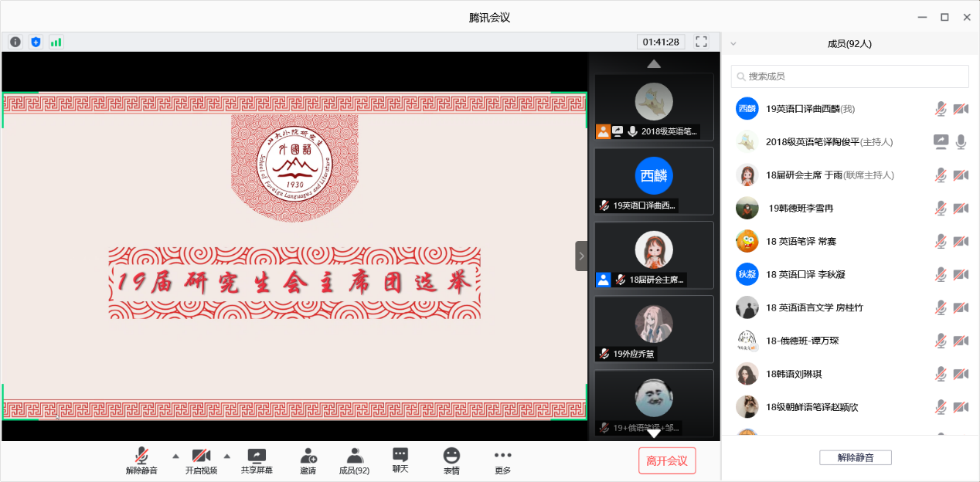
Task: Click the red 离开会议 button
Action: [x=667, y=461]
